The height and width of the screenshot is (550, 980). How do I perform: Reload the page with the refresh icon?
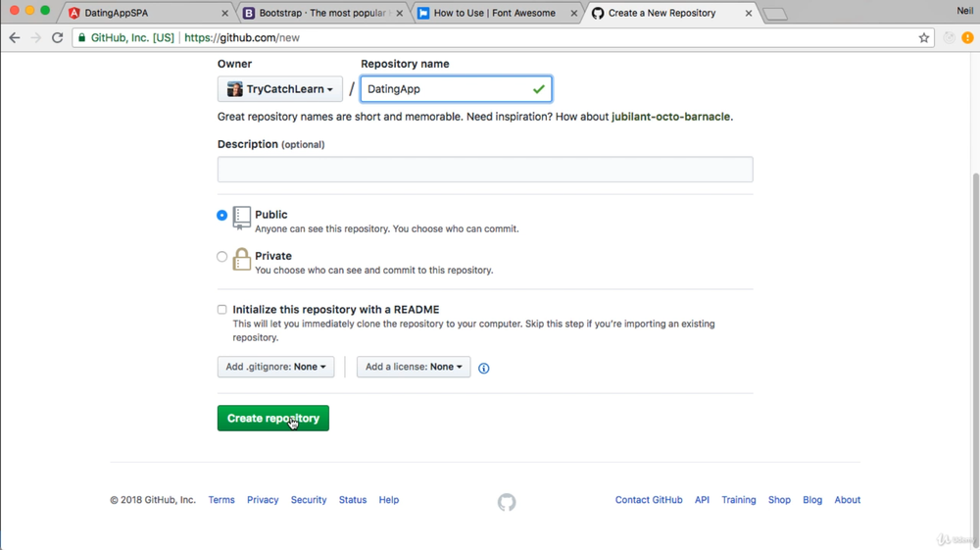pyautogui.click(x=58, y=37)
